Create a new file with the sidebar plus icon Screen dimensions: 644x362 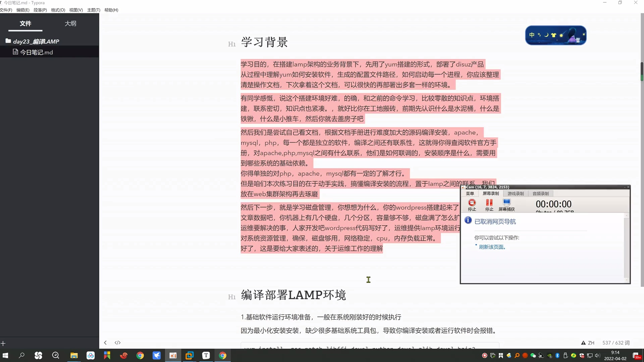click(3, 343)
